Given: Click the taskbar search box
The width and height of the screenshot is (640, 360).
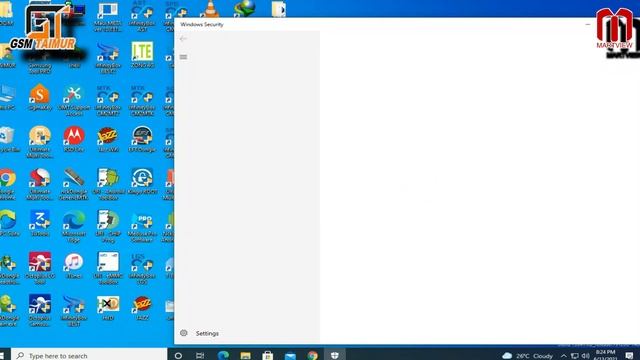Looking at the screenshot, I should point(89,356).
